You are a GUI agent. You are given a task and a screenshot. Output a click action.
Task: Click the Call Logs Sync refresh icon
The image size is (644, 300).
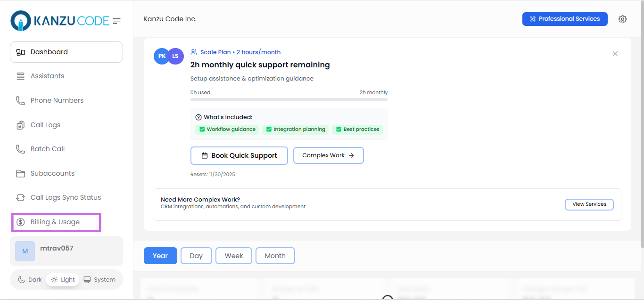pyautogui.click(x=20, y=198)
